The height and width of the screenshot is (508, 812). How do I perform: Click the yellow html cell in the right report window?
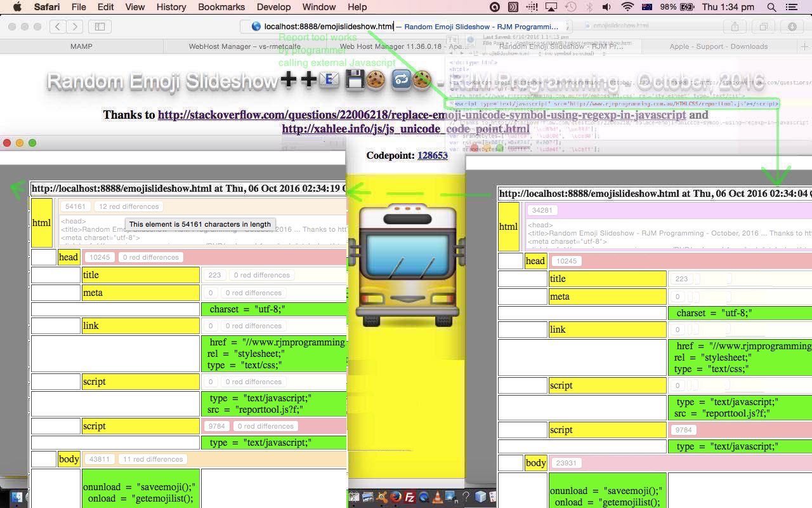tap(508, 227)
